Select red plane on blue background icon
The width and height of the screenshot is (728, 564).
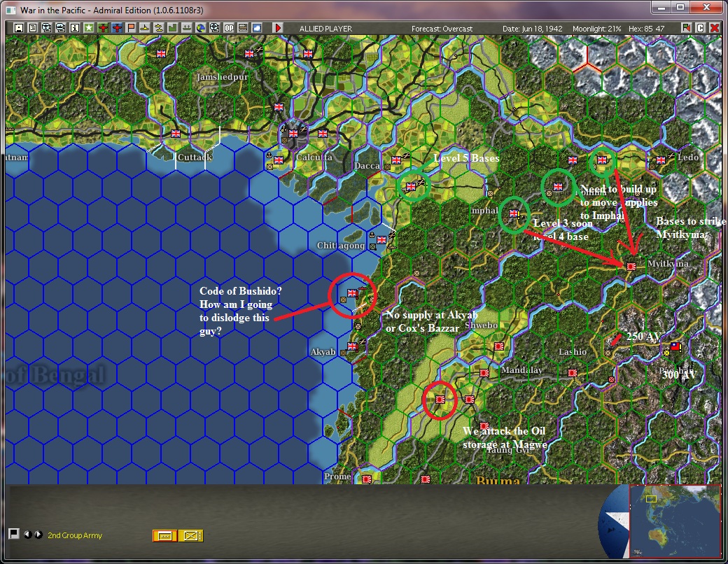(x=116, y=28)
